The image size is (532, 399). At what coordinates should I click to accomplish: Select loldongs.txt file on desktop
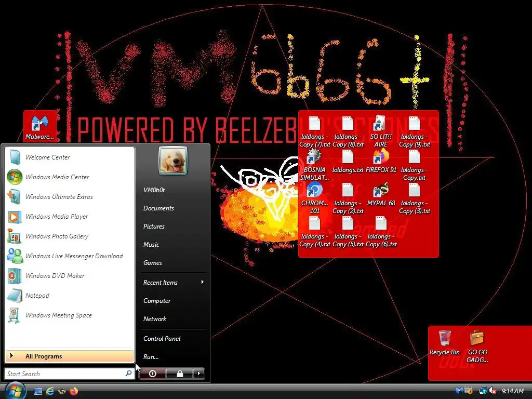coord(348,162)
